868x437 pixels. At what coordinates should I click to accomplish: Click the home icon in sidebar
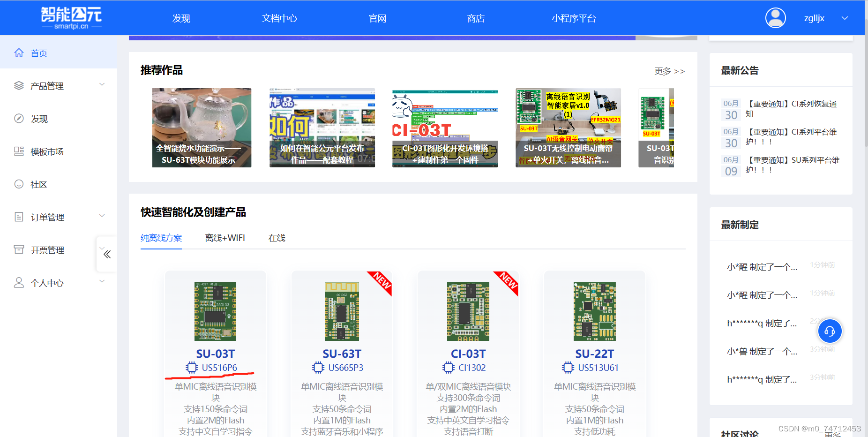pos(19,53)
